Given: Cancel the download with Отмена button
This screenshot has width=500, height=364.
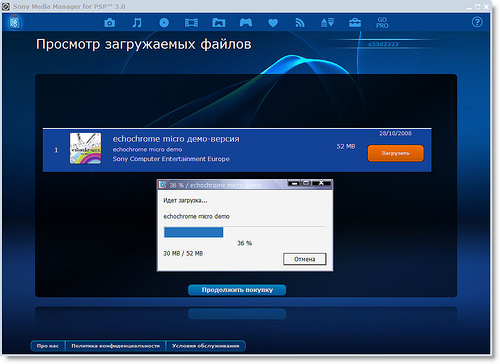Looking at the screenshot, I should click(x=305, y=259).
